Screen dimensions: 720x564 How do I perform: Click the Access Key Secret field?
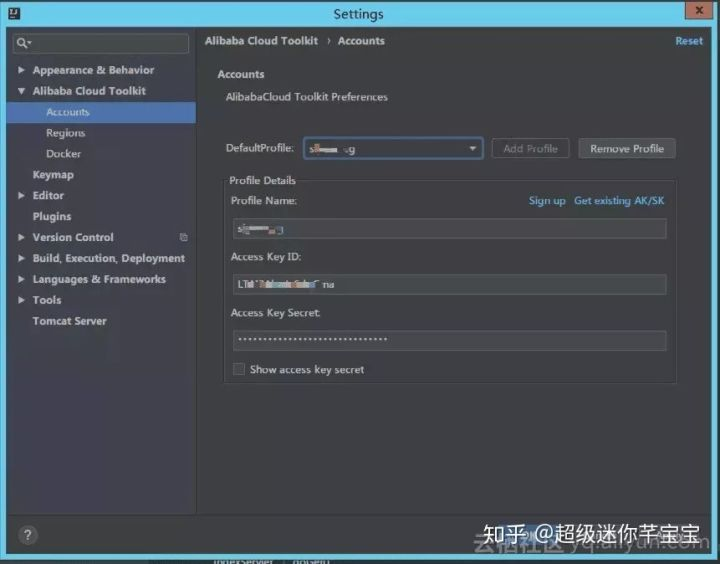coord(450,340)
